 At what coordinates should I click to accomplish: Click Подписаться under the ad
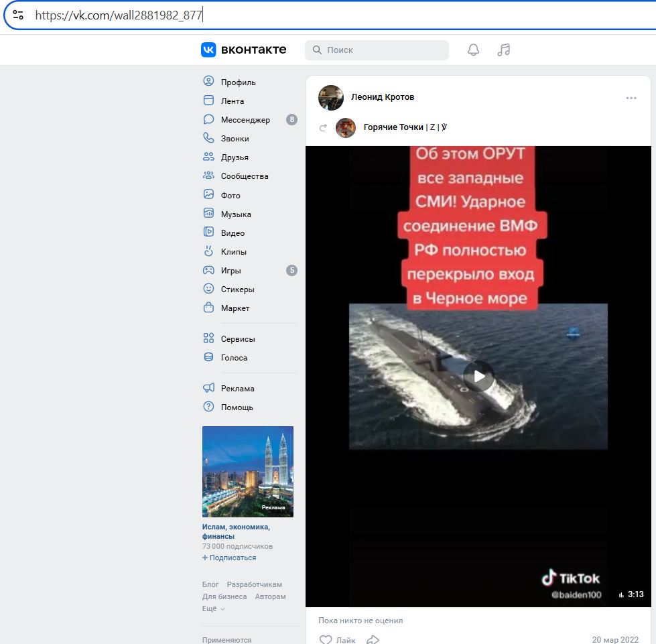click(x=229, y=558)
